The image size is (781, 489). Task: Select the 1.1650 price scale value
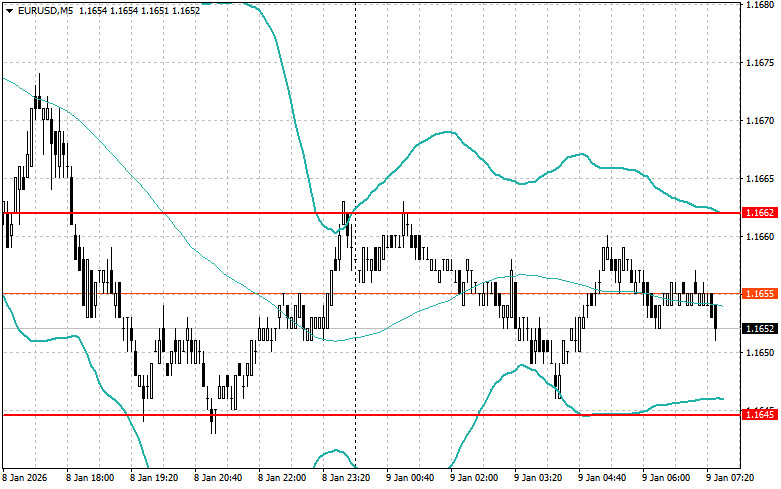[760, 353]
